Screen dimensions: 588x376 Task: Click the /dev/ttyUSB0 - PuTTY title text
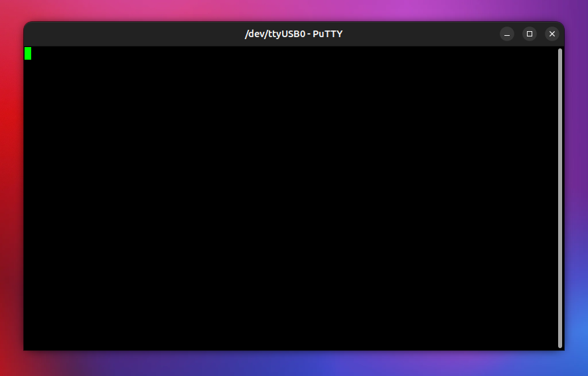(x=293, y=34)
